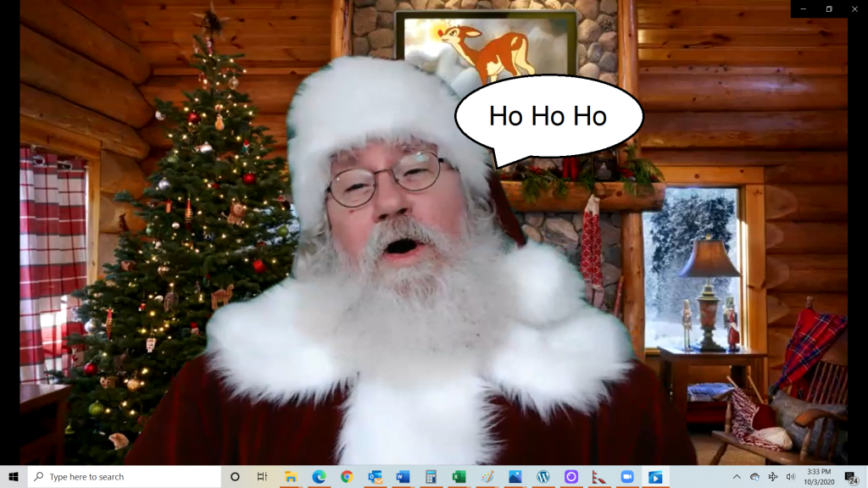This screenshot has height=488, width=868.
Task: Launch Google Chrome from the taskbar
Action: (347, 477)
